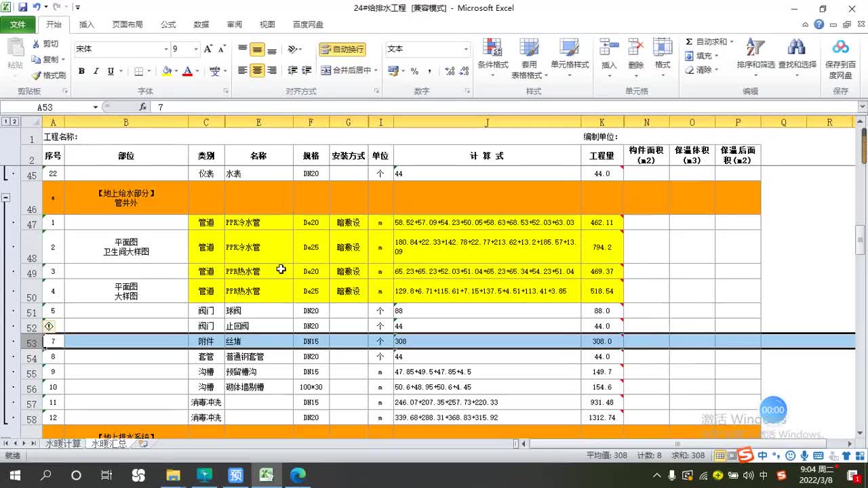Apply the red font color button

[188, 70]
